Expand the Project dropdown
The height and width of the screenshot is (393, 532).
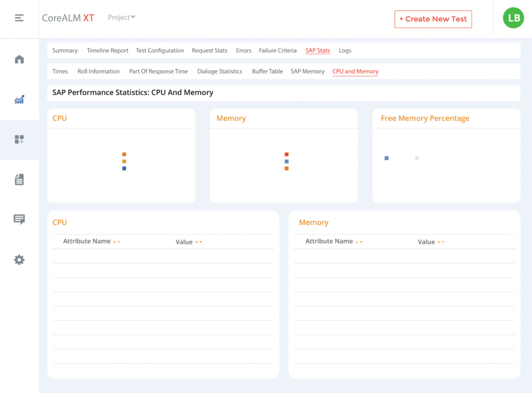click(x=122, y=17)
